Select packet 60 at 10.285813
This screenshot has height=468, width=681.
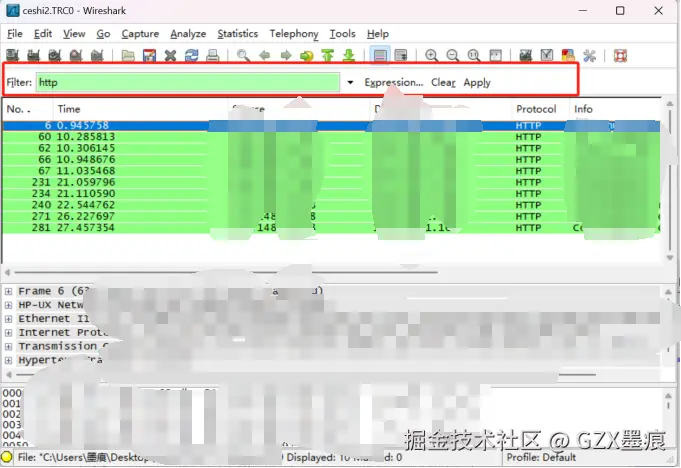tap(331, 137)
